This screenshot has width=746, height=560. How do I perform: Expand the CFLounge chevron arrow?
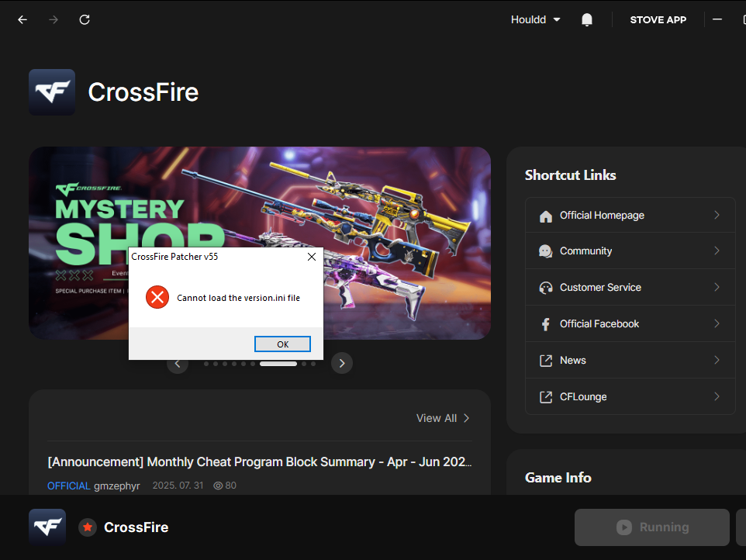tap(717, 397)
